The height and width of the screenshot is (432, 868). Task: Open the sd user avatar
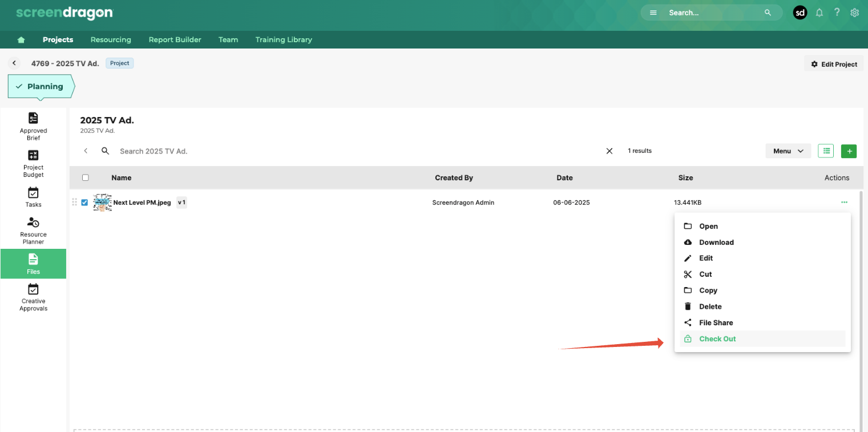tap(800, 13)
